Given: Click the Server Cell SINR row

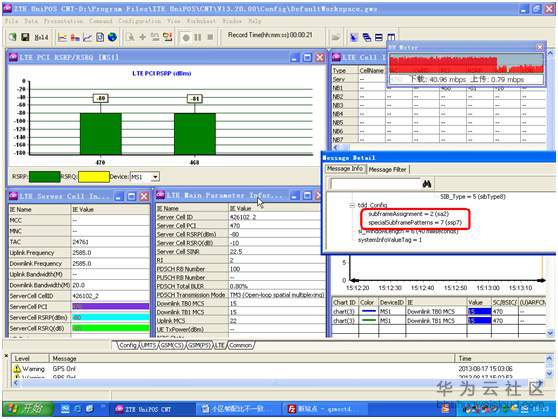Looking at the screenshot, I should [x=240, y=252].
